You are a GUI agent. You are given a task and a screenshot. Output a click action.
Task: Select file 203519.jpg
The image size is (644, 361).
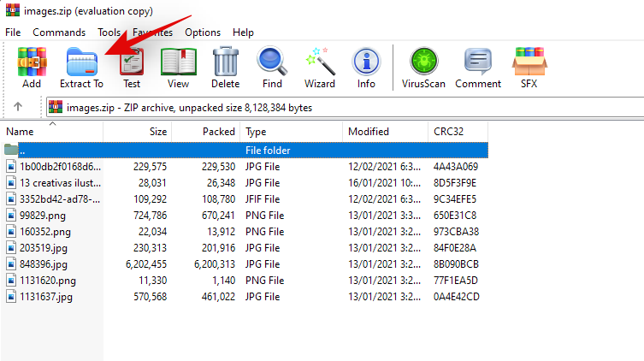click(44, 248)
